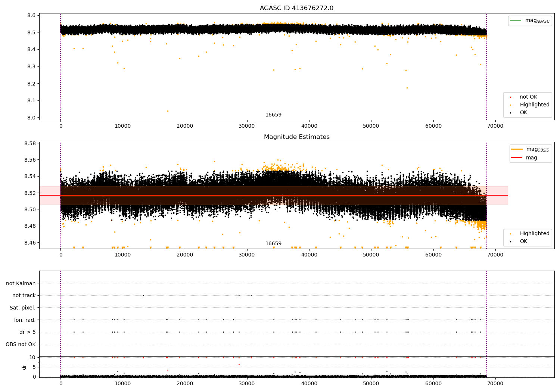Click the 'Ion. rad.' axis label
This screenshot has height=392, width=560.
pyautogui.click(x=25, y=320)
